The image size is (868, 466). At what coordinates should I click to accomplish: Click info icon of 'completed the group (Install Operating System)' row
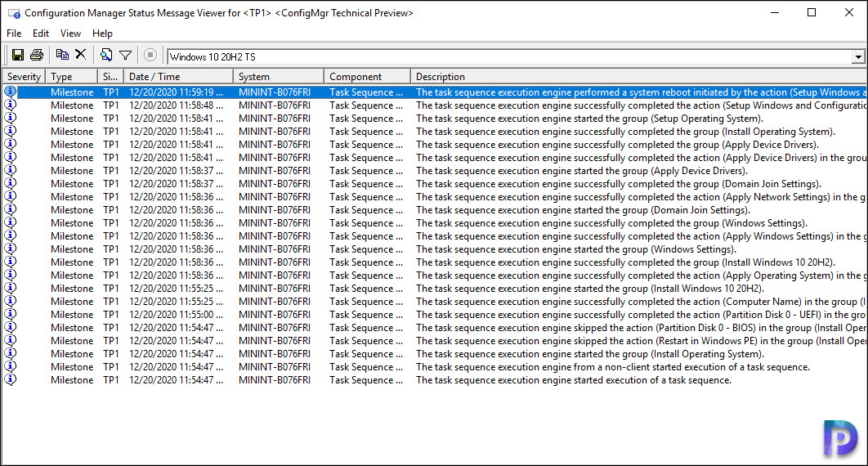[x=11, y=131]
